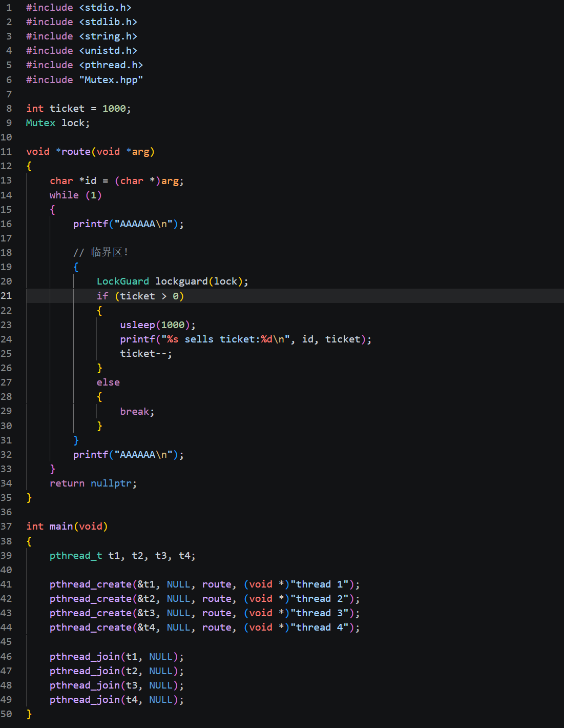This screenshot has width=564, height=728.
Task: Click pthread_create line for "thread 2"
Action: pyautogui.click(x=205, y=599)
